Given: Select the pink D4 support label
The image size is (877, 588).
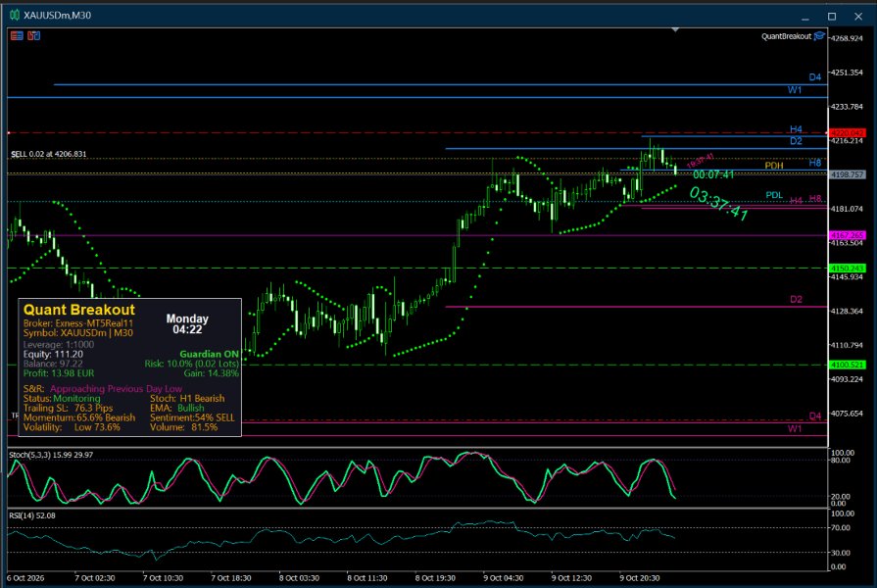Looking at the screenshot, I should 815,416.
